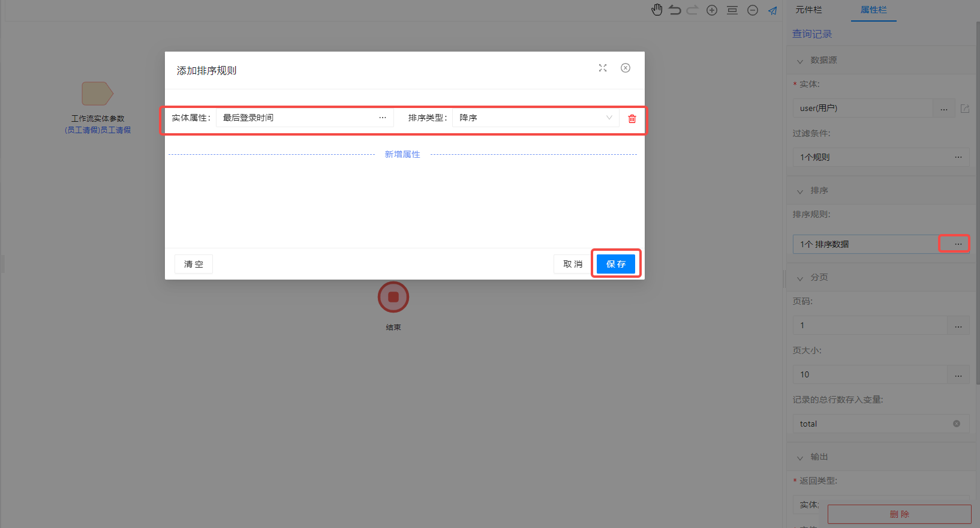The height and width of the screenshot is (528, 980).
Task: Open filter conditions ellipsis for 1个规则
Action: 958,157
